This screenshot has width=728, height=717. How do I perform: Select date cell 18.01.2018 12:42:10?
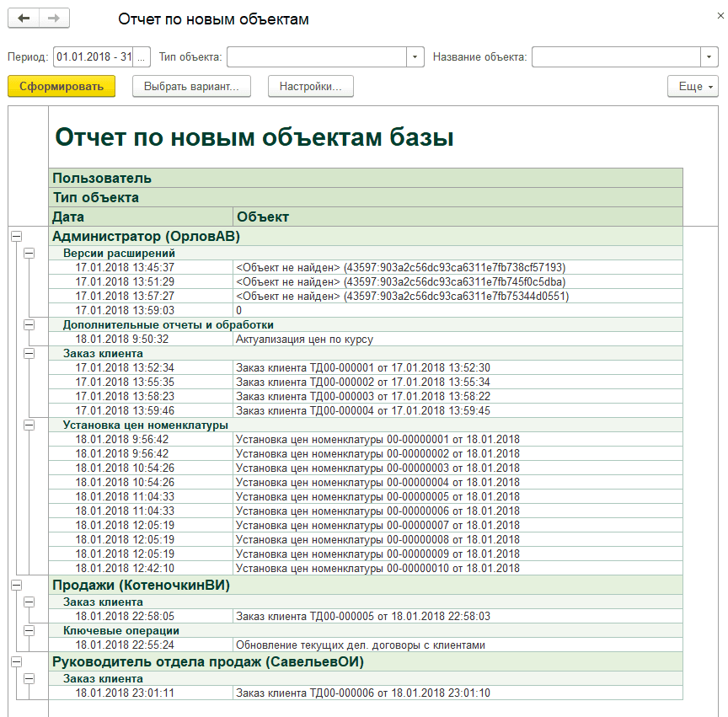[141, 568]
